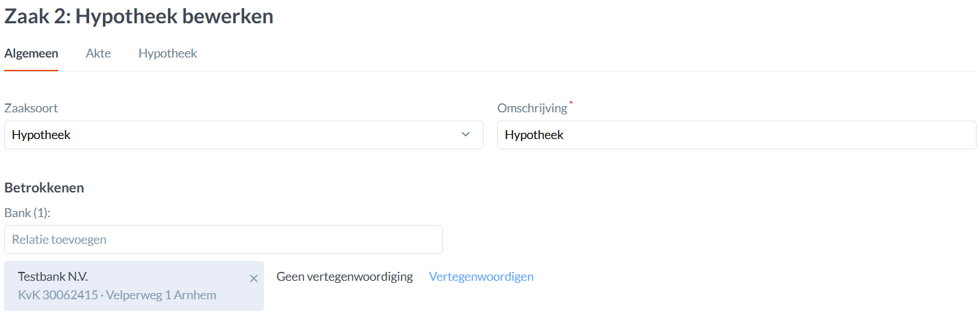Focus the Omschrijving text field
The image size is (980, 315).
[736, 135]
